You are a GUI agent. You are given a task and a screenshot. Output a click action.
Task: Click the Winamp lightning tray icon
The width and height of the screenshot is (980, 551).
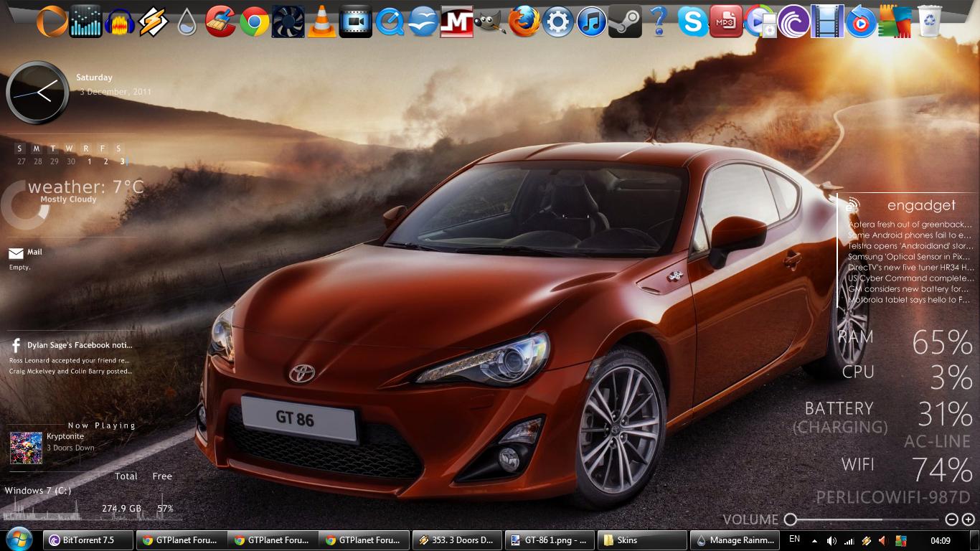[867, 540]
